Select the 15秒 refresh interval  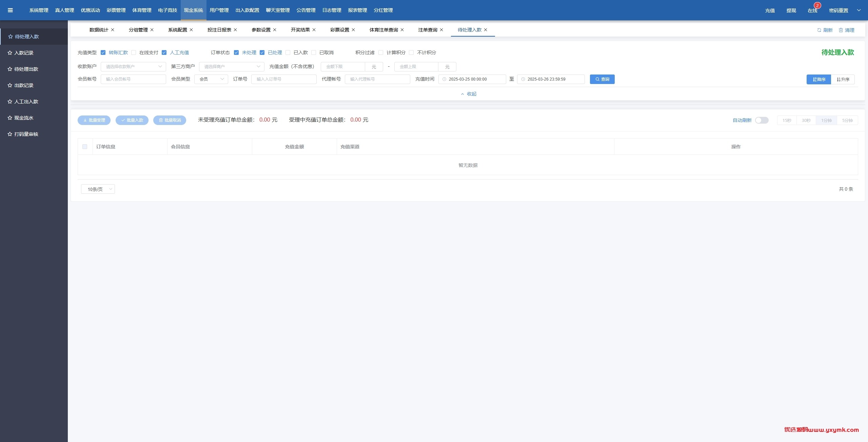pyautogui.click(x=787, y=121)
